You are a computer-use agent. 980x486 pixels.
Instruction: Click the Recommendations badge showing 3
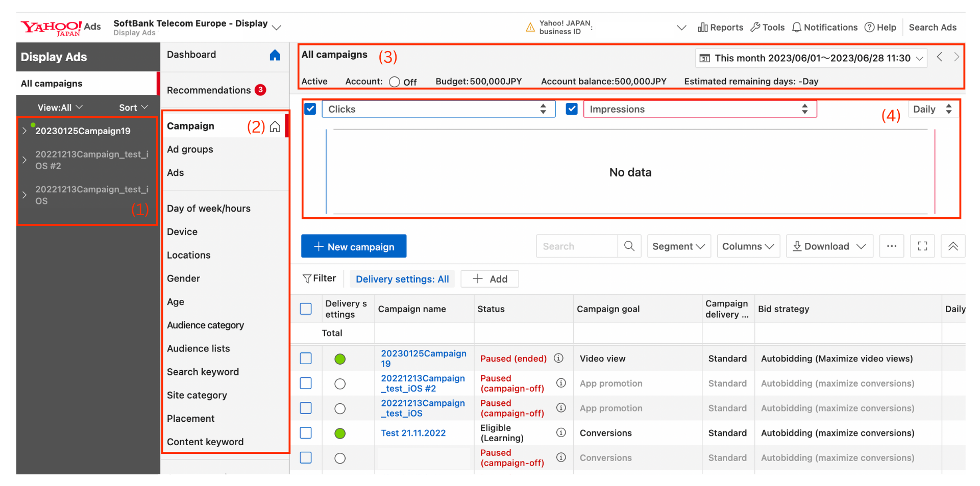[x=260, y=90]
